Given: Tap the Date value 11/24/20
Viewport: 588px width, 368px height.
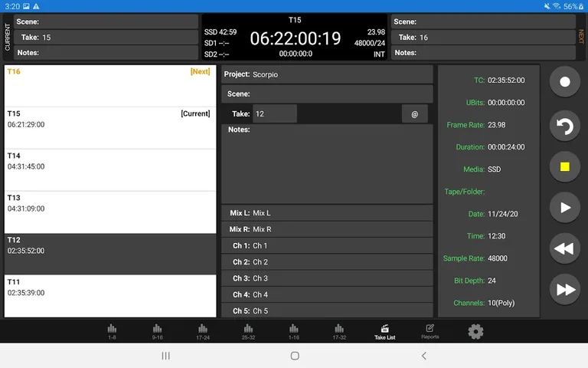Looking at the screenshot, I should (x=502, y=214).
